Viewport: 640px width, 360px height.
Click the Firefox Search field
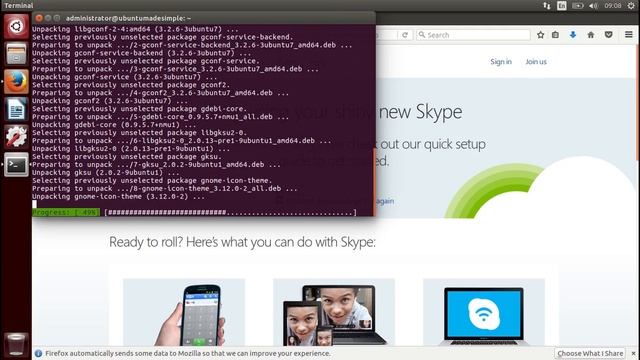pyautogui.click(x=473, y=35)
